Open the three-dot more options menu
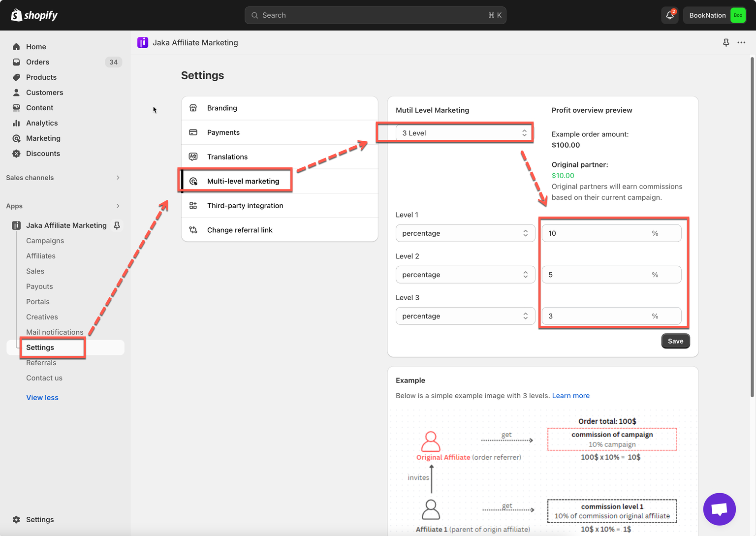This screenshot has width=756, height=536. click(x=741, y=43)
